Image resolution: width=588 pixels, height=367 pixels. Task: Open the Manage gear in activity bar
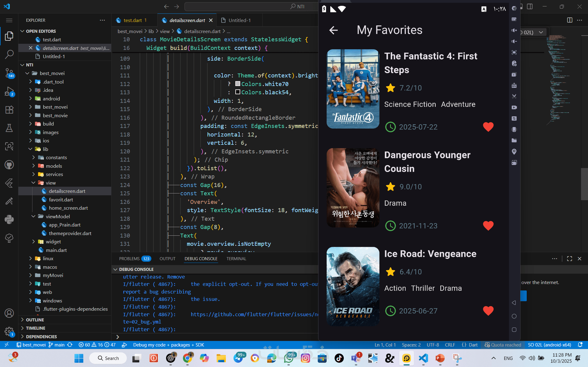click(9, 331)
